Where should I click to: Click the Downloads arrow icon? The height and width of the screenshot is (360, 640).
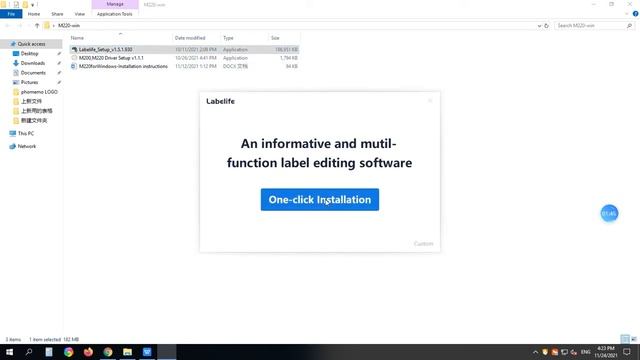[x=16, y=63]
